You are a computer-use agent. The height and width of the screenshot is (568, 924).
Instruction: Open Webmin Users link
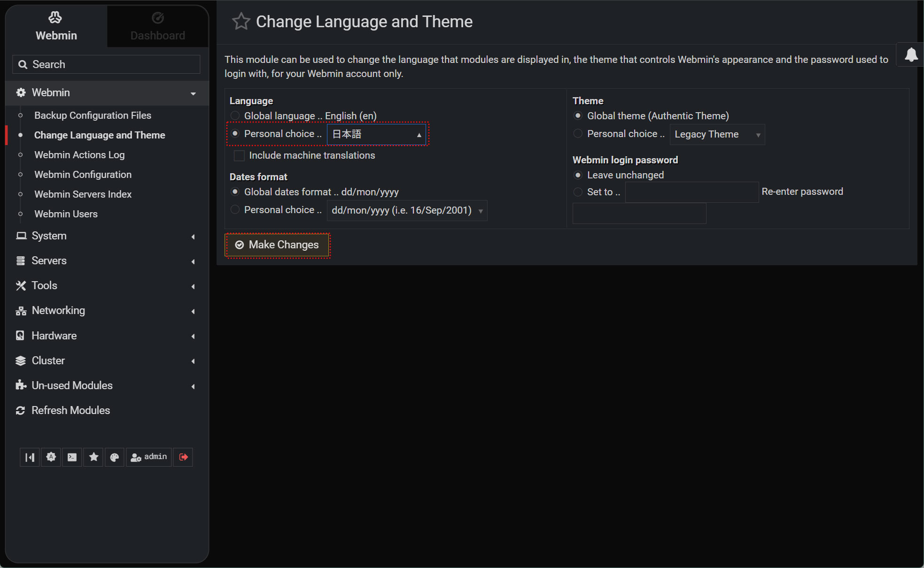click(x=66, y=214)
